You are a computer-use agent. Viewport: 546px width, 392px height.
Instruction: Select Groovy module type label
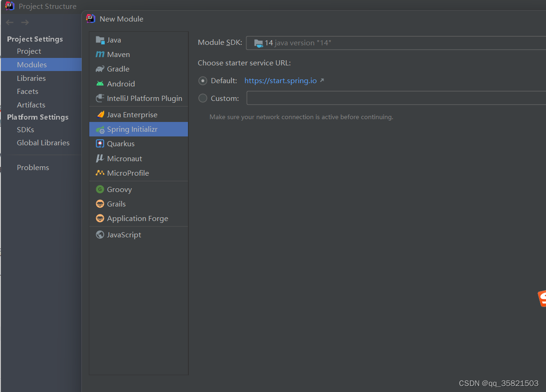click(120, 190)
